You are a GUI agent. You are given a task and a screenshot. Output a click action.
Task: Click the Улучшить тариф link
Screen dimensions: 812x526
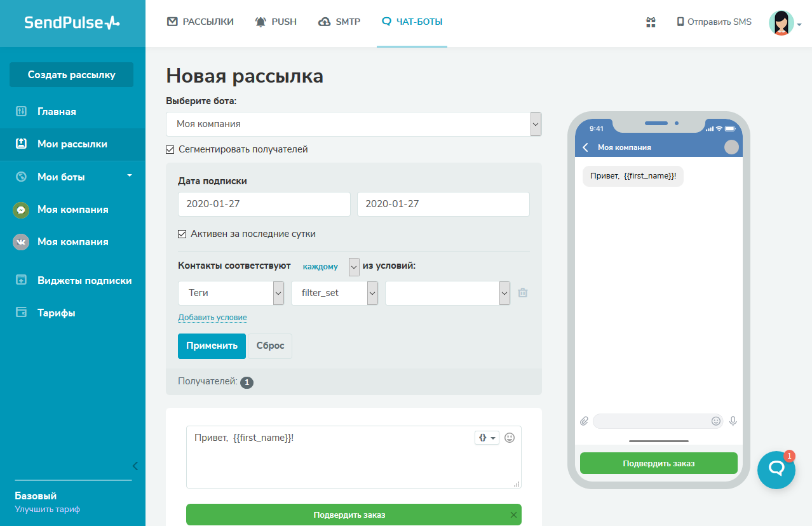[x=48, y=509]
